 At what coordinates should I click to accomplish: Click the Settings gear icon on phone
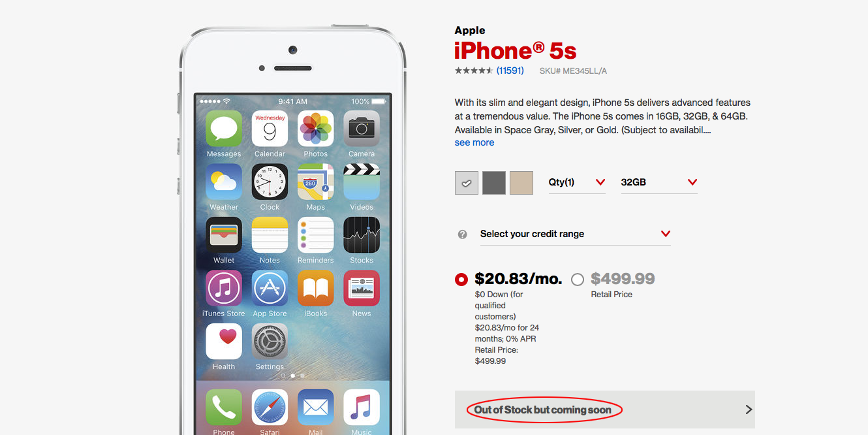pyautogui.click(x=270, y=342)
